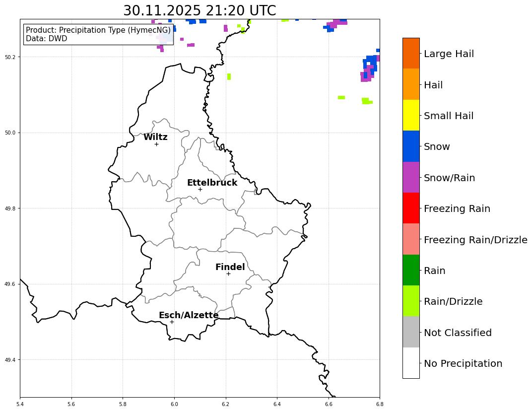
Task: Click the blue Snow legend swatch
Action: click(411, 146)
